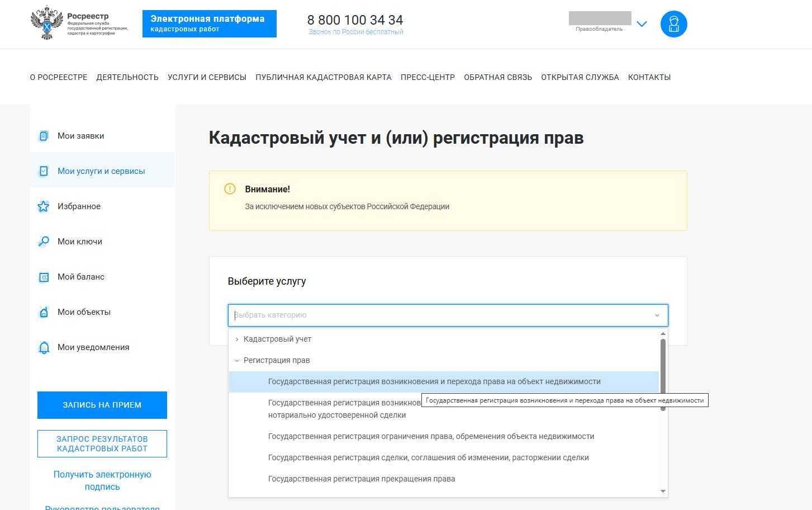Expand the Правообладатель account chevron
The width and height of the screenshot is (812, 510).
(641, 24)
